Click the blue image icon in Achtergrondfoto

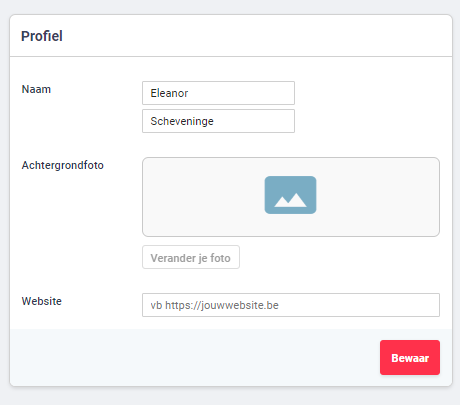pyautogui.click(x=290, y=195)
